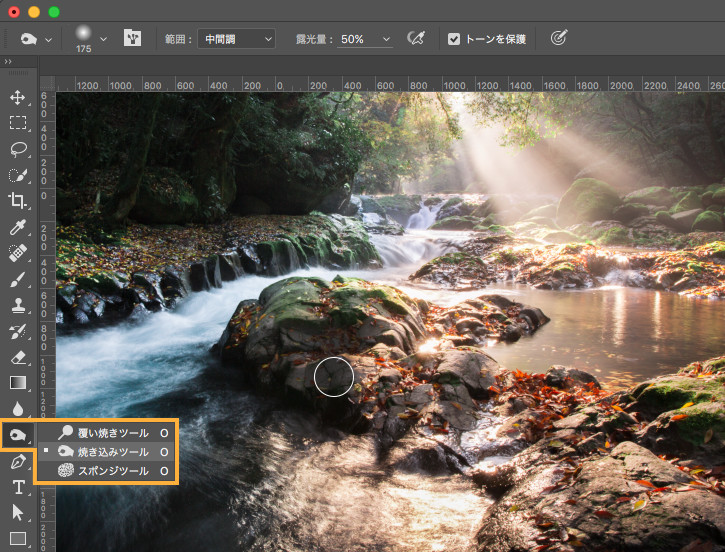This screenshot has width=725, height=552.
Task: Click the ruler origin corner box
Action: click(x=48, y=84)
